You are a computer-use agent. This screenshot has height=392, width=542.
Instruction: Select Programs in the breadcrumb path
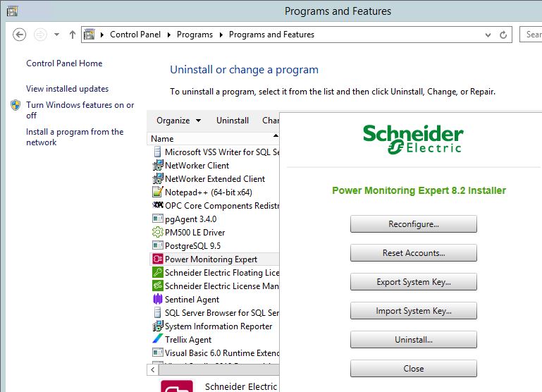tap(195, 35)
